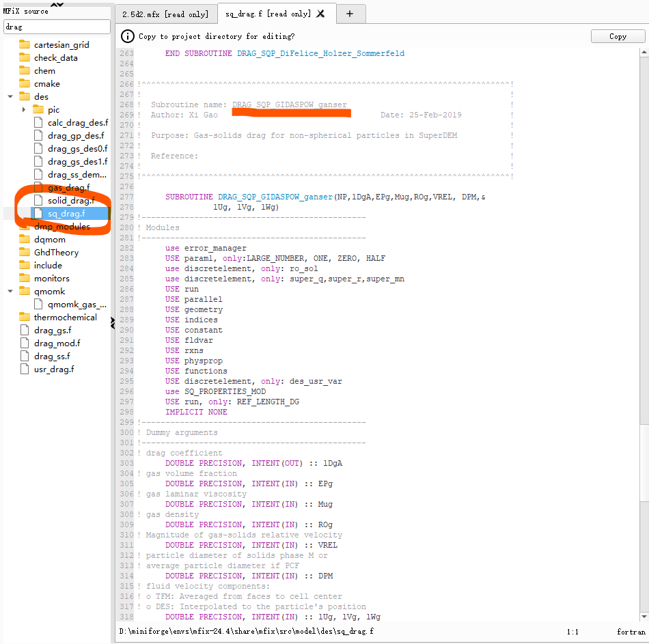Screen dimensions: 649x644
Task: Open the solid_drag.f file
Action: coord(71,201)
